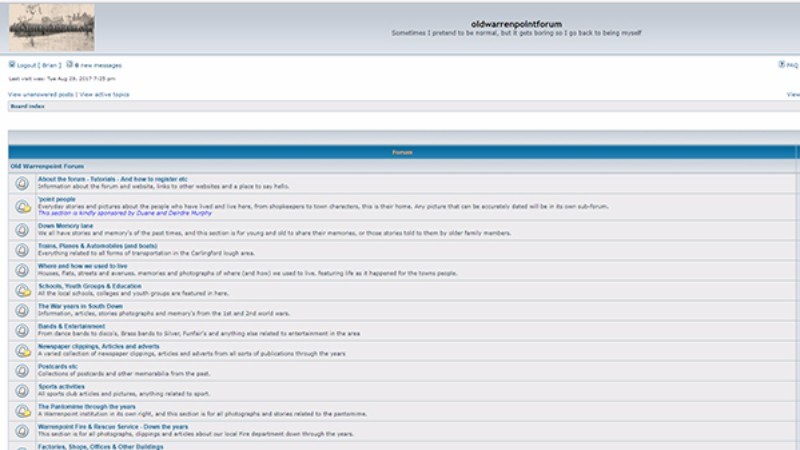Go to Board index breadcrumb
The width and height of the screenshot is (800, 450).
(27, 106)
